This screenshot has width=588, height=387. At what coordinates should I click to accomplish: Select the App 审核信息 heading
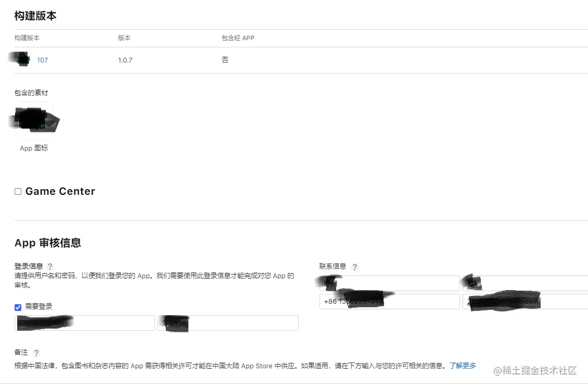tap(48, 243)
